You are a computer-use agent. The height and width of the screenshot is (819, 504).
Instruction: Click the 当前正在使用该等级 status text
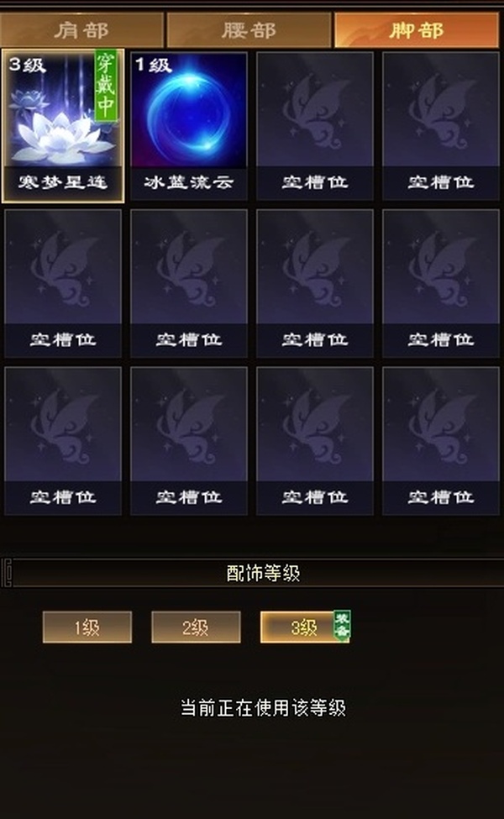[263, 708]
